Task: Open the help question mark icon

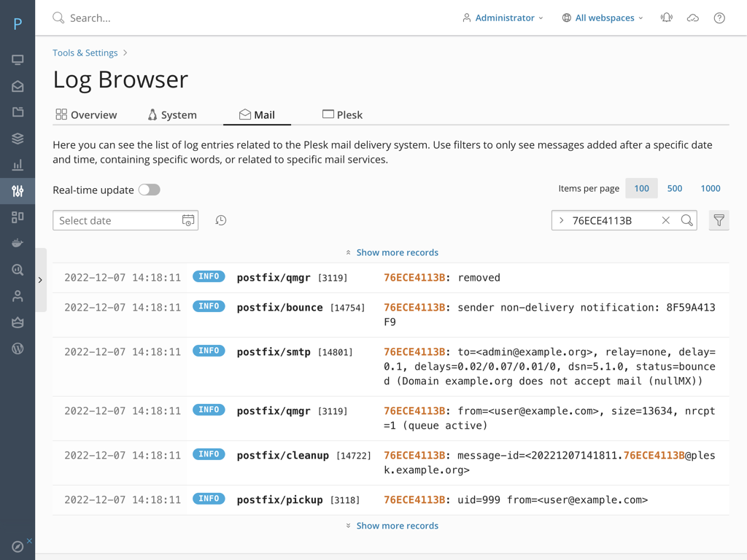Action: pyautogui.click(x=719, y=18)
